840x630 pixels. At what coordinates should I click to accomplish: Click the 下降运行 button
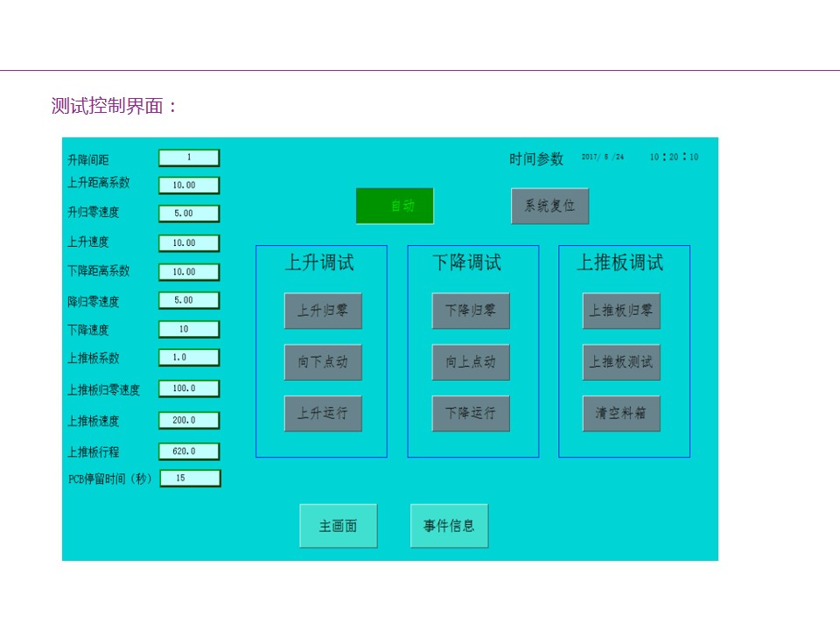[471, 413]
